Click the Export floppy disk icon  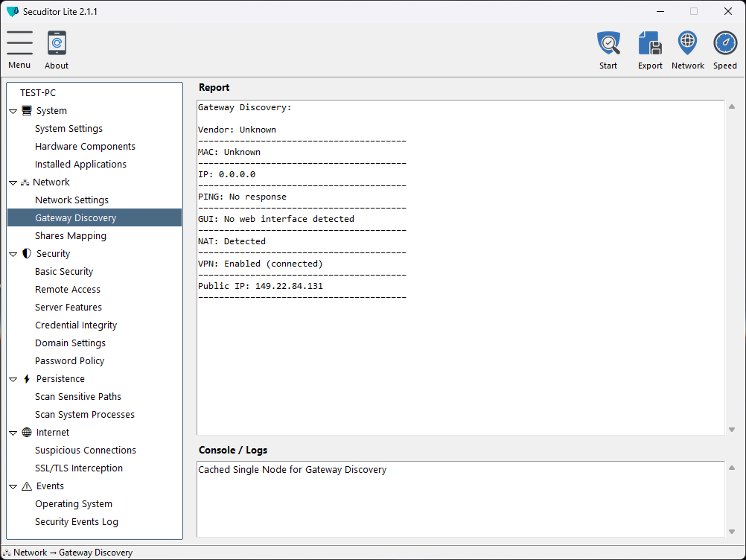(650, 43)
